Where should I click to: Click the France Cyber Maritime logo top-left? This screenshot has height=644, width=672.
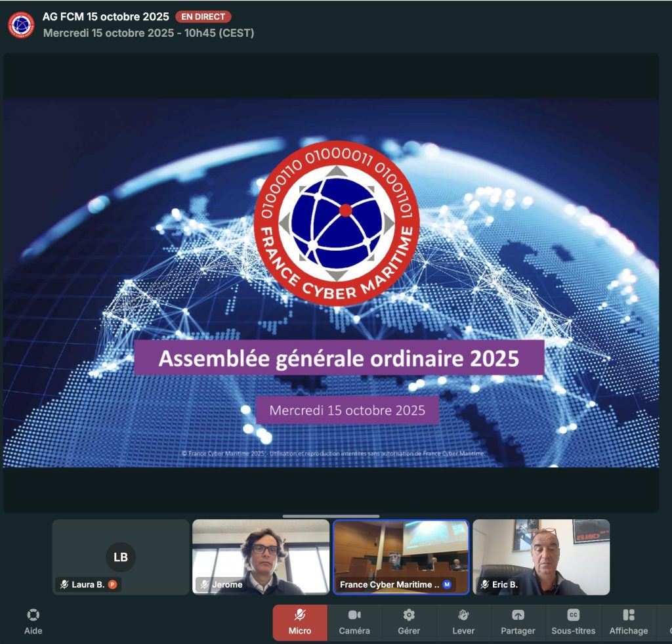click(21, 25)
